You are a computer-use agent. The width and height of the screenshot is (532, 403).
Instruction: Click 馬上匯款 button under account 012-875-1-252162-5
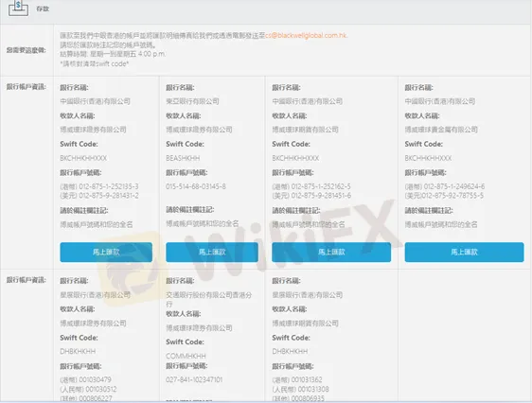[x=331, y=253]
